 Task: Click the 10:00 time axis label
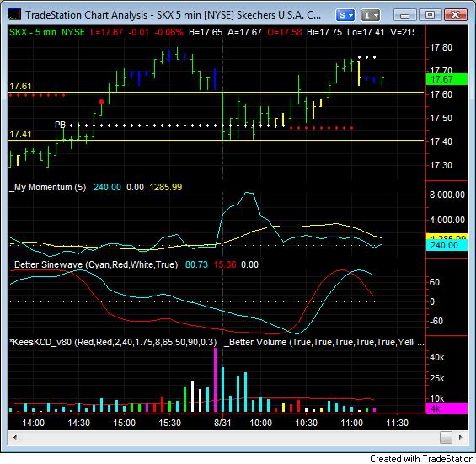(x=261, y=423)
